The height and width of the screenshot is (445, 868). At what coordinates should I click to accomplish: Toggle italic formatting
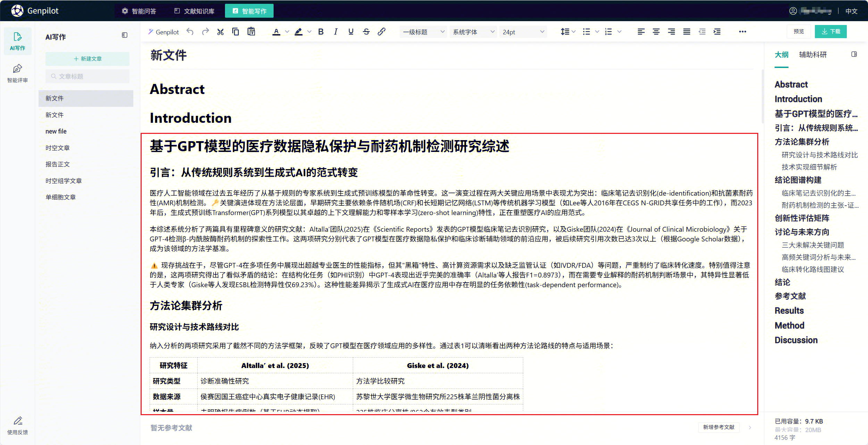[x=335, y=32]
